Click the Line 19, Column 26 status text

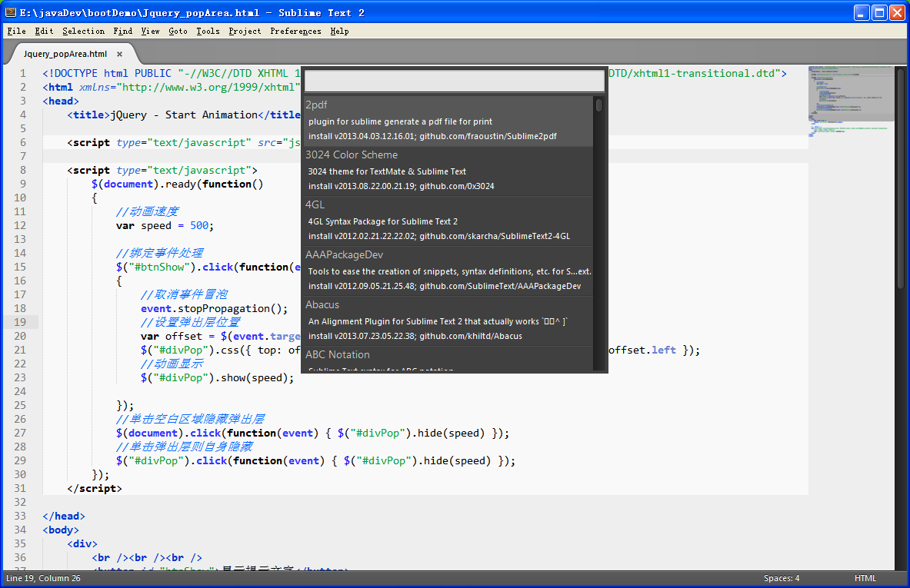[x=44, y=578]
